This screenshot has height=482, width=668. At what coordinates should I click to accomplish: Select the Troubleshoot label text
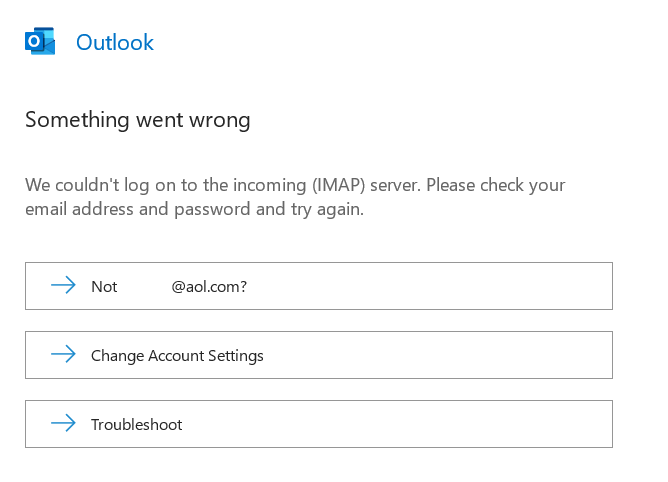(136, 424)
